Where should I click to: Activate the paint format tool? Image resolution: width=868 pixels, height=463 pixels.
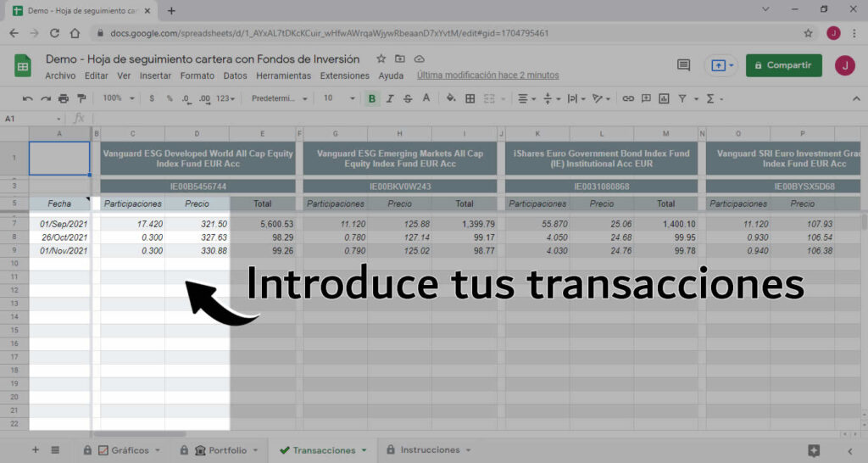pos(81,98)
